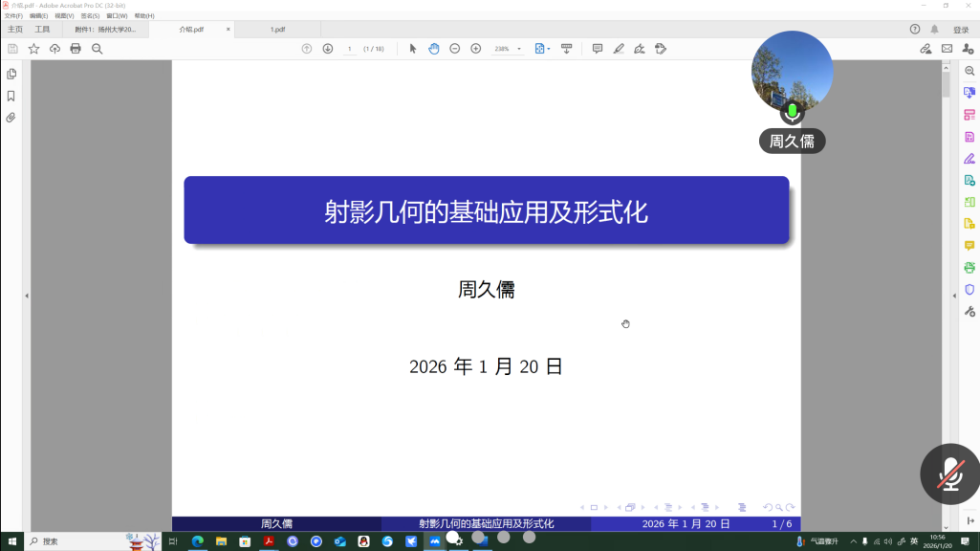Zoom out with the minus button
Image resolution: width=980 pixels, height=551 pixels.
pos(455,49)
